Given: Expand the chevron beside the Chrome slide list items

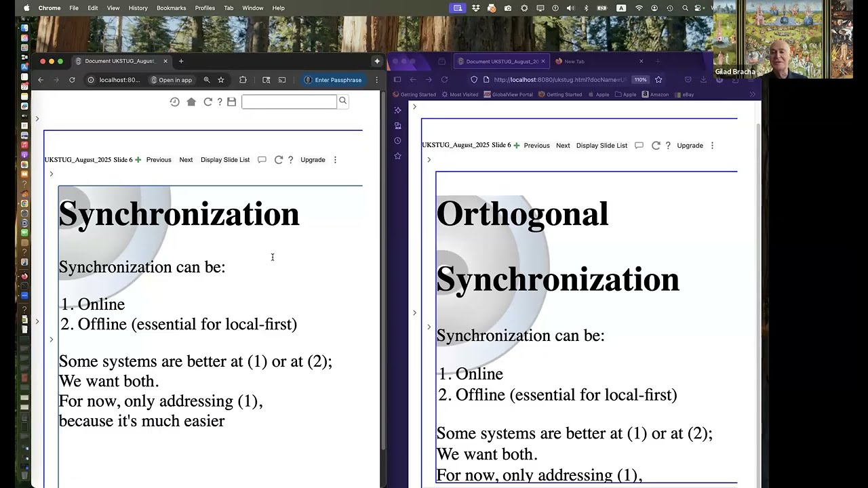Looking at the screenshot, I should click(x=51, y=340).
